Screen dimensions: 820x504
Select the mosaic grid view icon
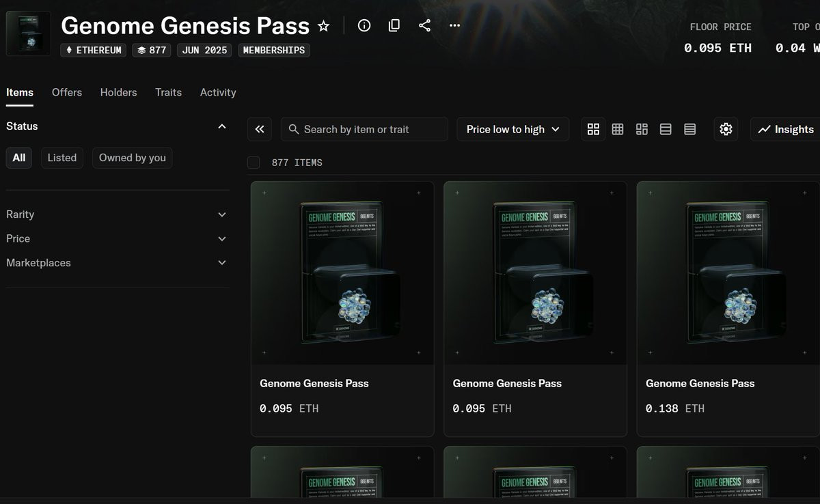(x=642, y=129)
